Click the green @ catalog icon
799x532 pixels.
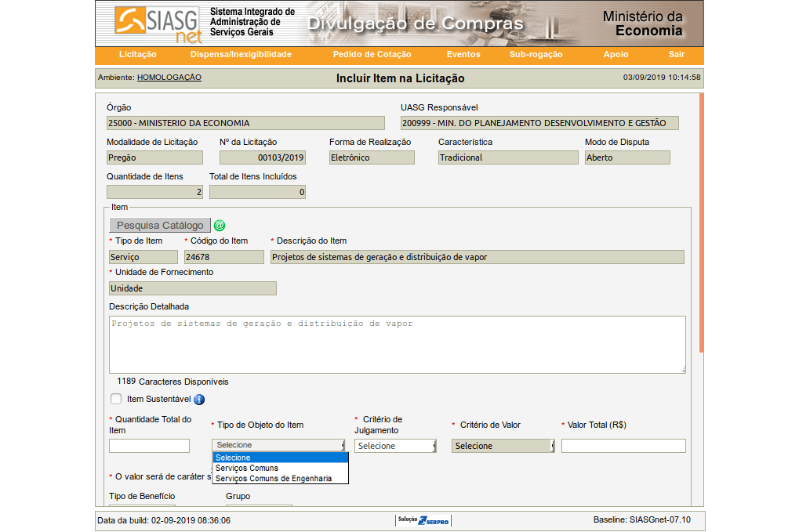pyautogui.click(x=219, y=226)
